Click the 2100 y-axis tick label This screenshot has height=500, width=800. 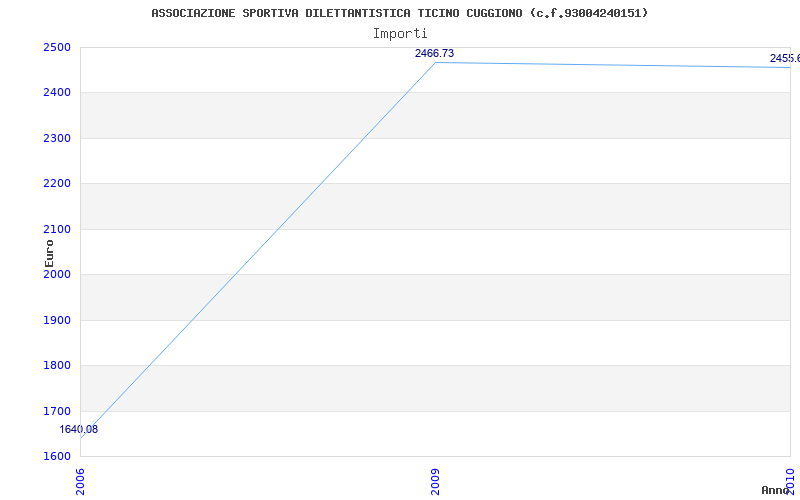coord(57,229)
